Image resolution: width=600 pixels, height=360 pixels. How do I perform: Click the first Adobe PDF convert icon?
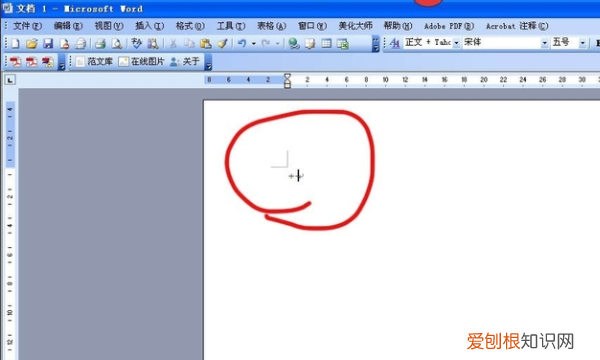point(15,62)
